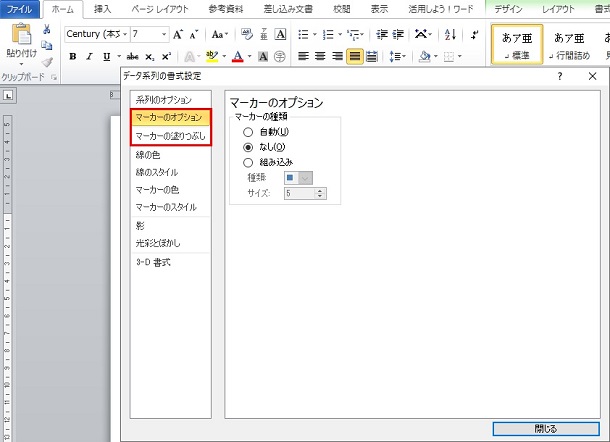Select 線のスタイル in the list
This screenshot has height=442, width=610.
(x=170, y=172)
